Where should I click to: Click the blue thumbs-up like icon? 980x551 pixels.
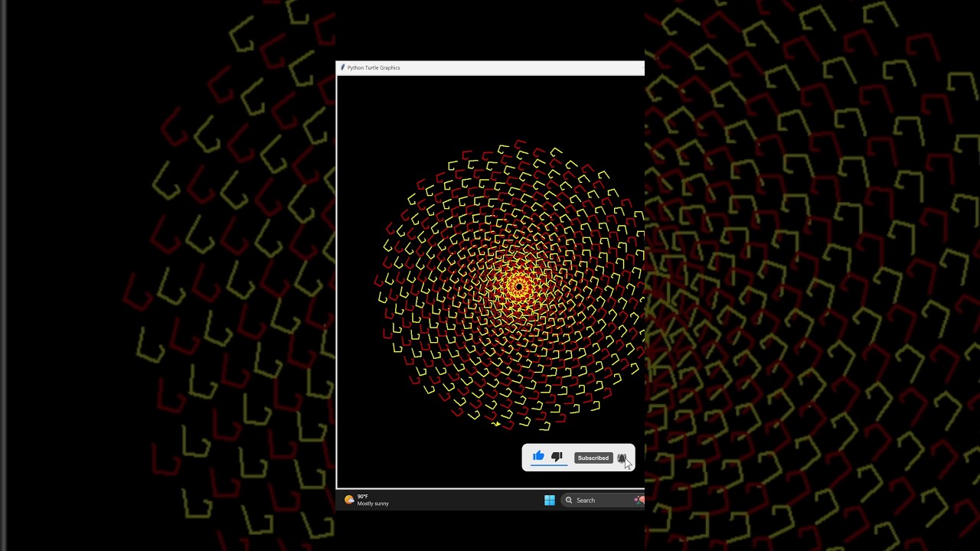[x=538, y=456]
